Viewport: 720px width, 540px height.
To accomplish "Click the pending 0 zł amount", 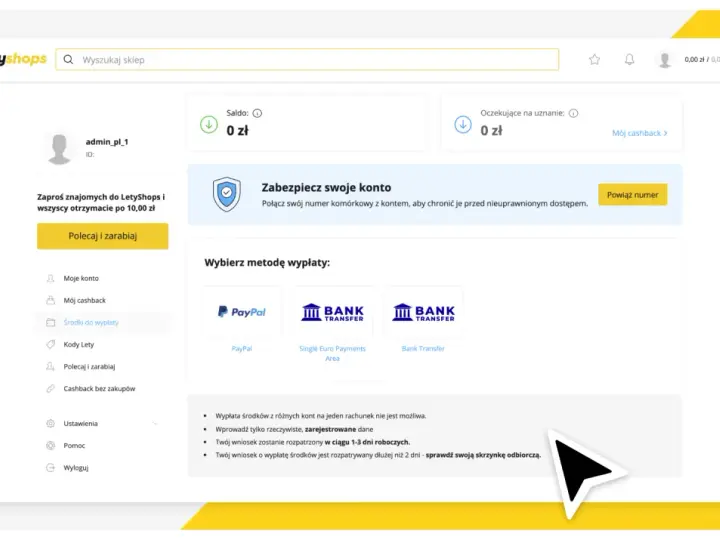I will 491,131.
